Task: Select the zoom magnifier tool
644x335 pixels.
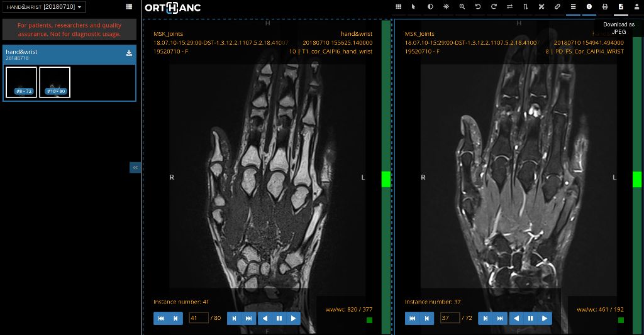Action: click(462, 7)
